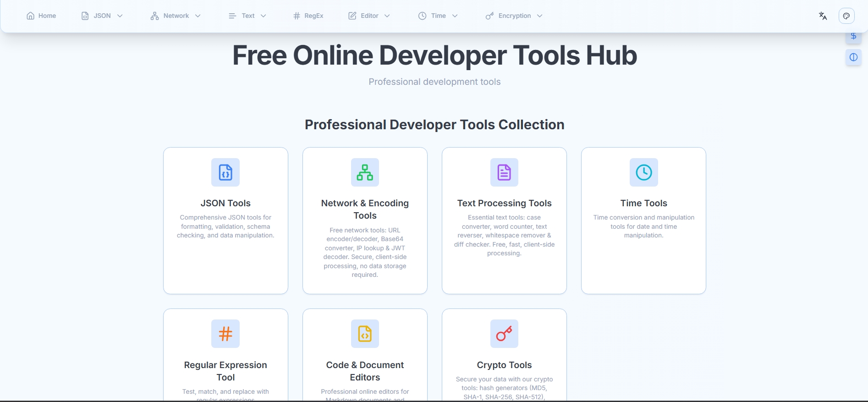Click the blue dollar sign floating button
The width and height of the screenshot is (868, 402).
pyautogui.click(x=853, y=36)
